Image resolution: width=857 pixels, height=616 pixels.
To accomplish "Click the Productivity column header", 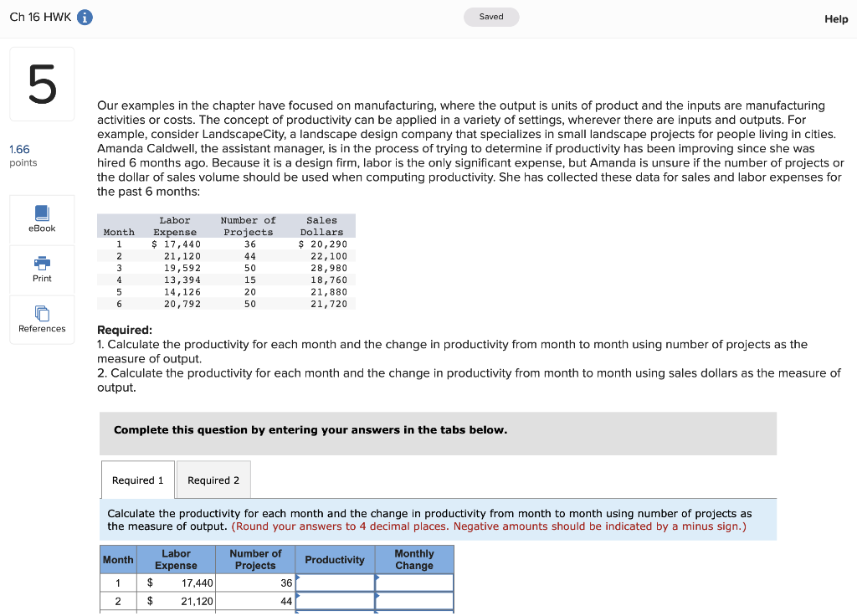I will 335,559.
